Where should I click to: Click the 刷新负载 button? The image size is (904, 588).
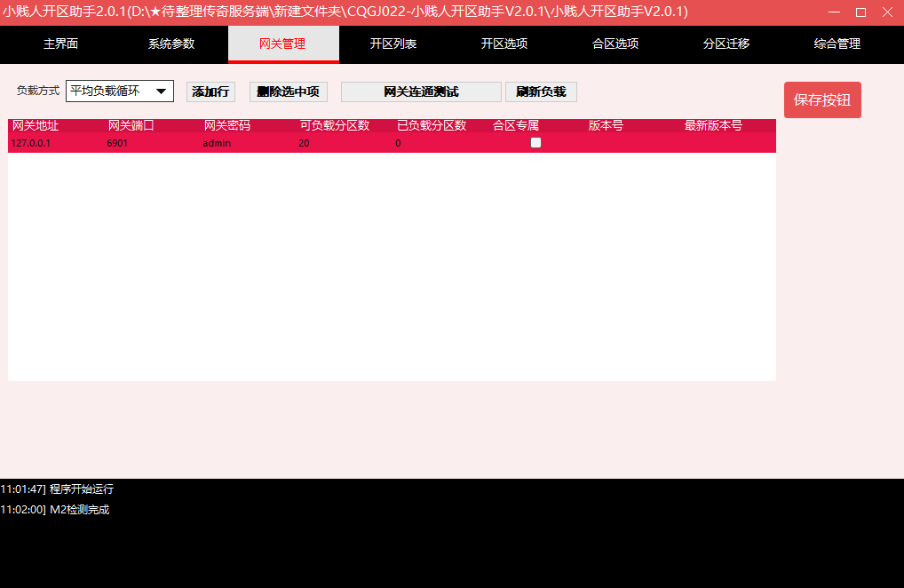point(541,91)
